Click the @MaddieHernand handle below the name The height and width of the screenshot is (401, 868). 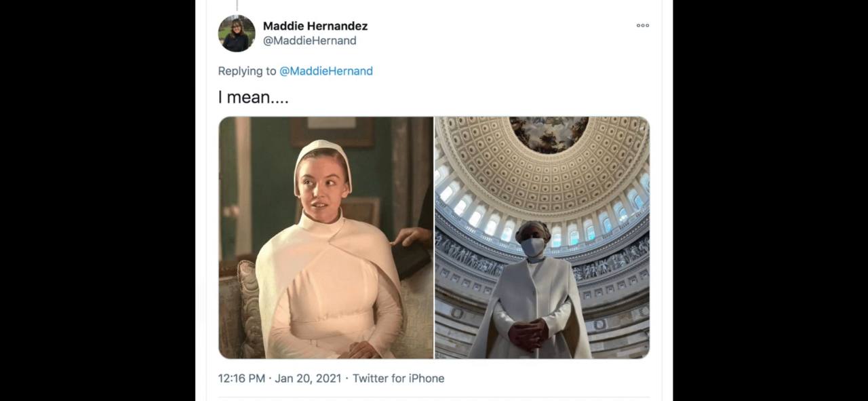[309, 41]
